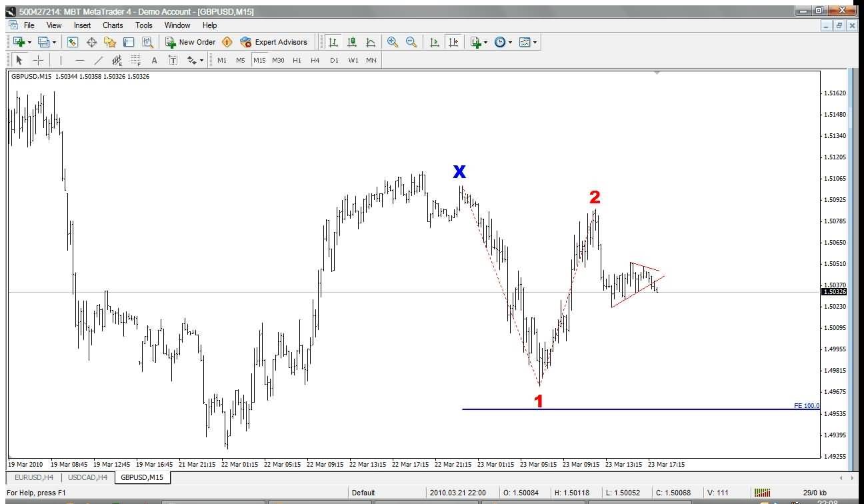Click the FE 100.0 Fibonacci level line
The width and height of the screenshot is (864, 504).
640,409
